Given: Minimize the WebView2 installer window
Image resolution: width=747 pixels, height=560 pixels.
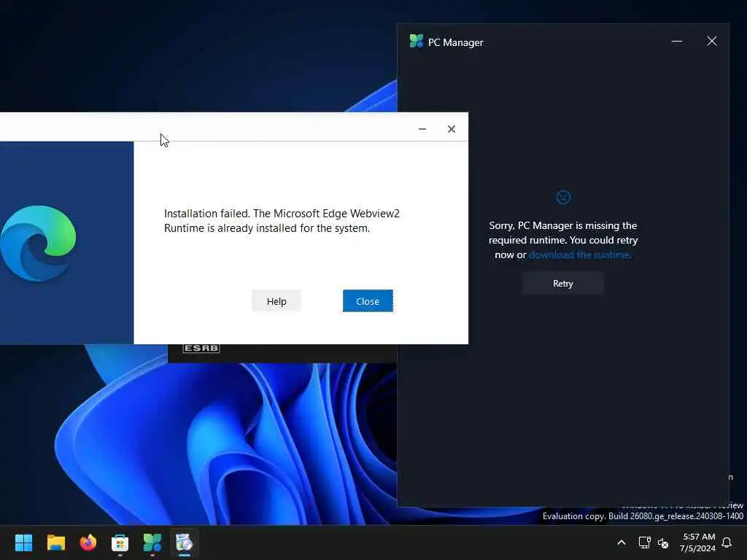Looking at the screenshot, I should pos(422,129).
